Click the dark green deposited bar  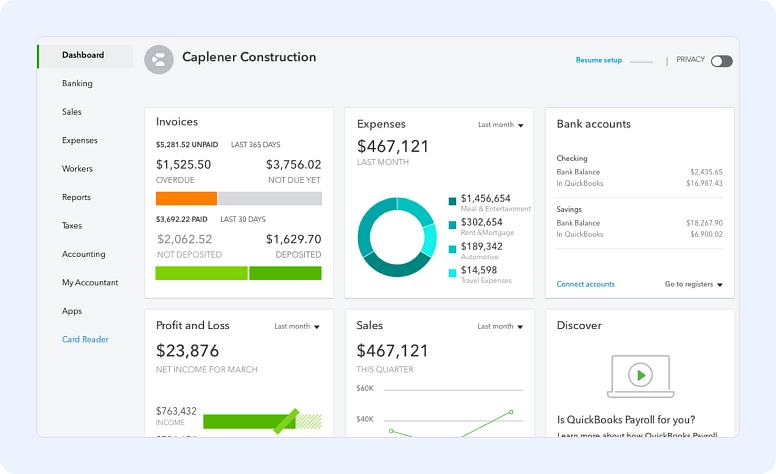286,273
